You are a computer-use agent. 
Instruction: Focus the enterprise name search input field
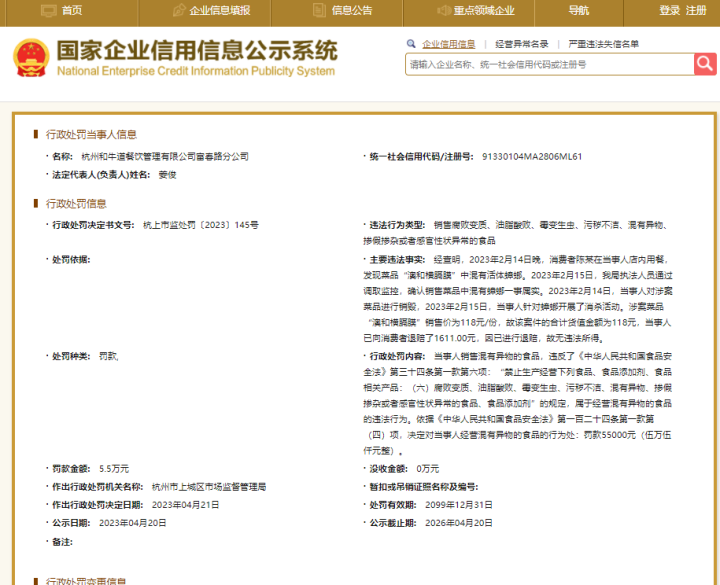(549, 64)
